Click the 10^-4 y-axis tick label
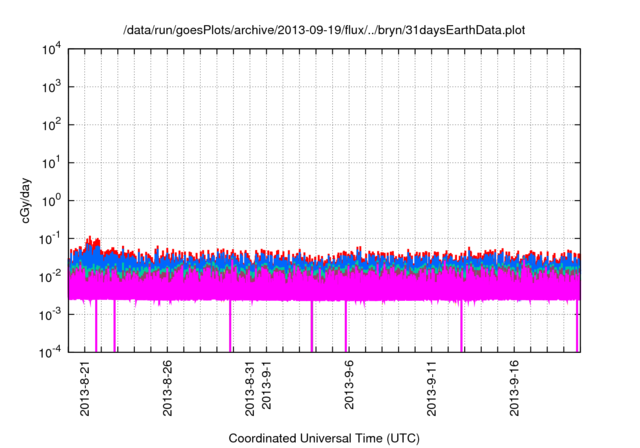The height and width of the screenshot is (448, 640). [50, 352]
